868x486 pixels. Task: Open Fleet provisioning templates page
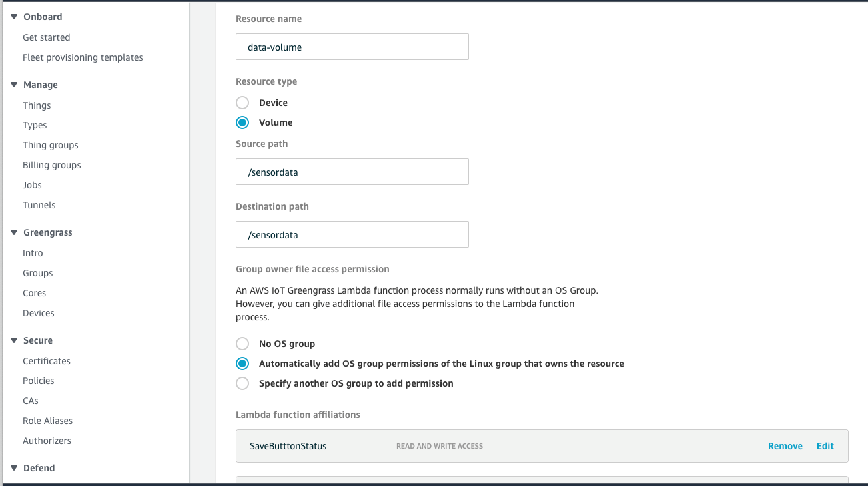point(83,57)
